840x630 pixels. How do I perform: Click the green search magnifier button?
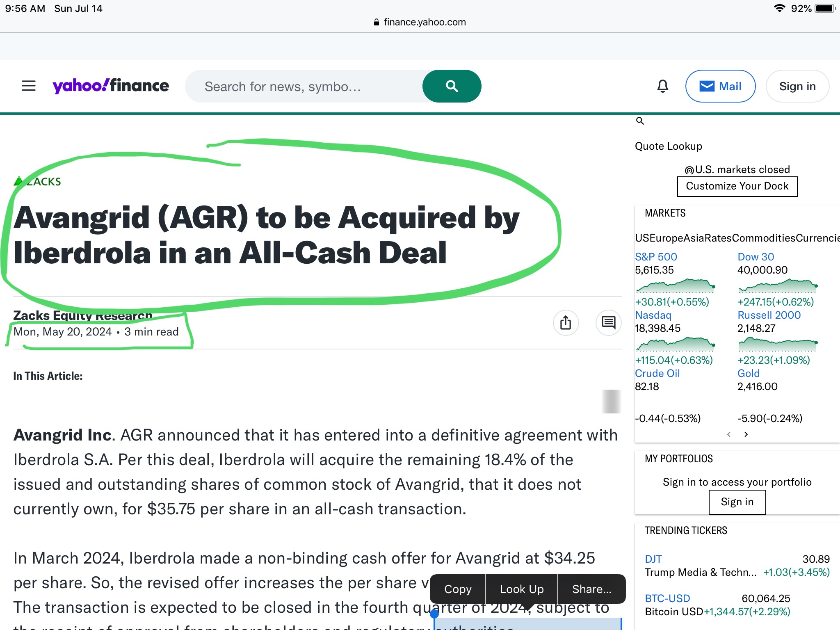[x=452, y=86]
